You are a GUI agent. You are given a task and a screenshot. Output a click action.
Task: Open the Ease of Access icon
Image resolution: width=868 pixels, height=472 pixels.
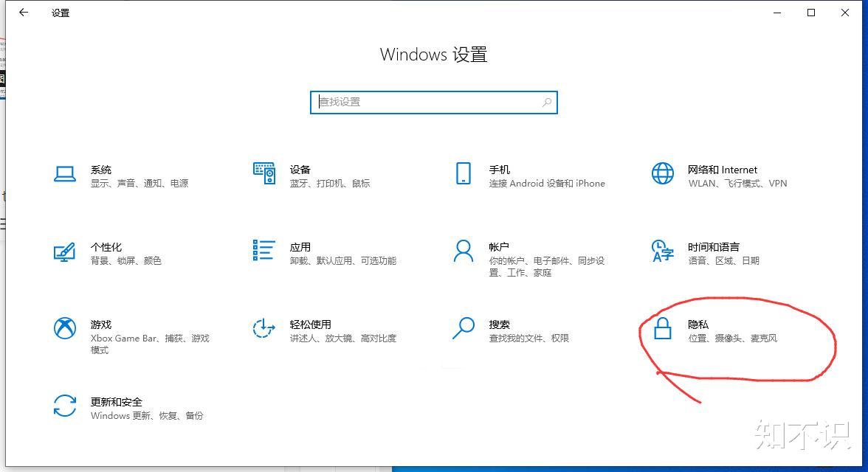pos(264,328)
